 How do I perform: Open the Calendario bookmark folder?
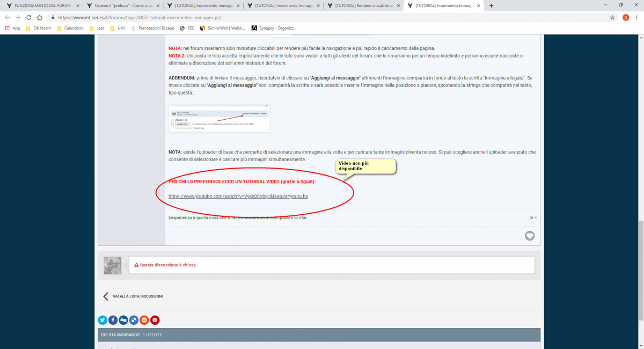(x=70, y=28)
